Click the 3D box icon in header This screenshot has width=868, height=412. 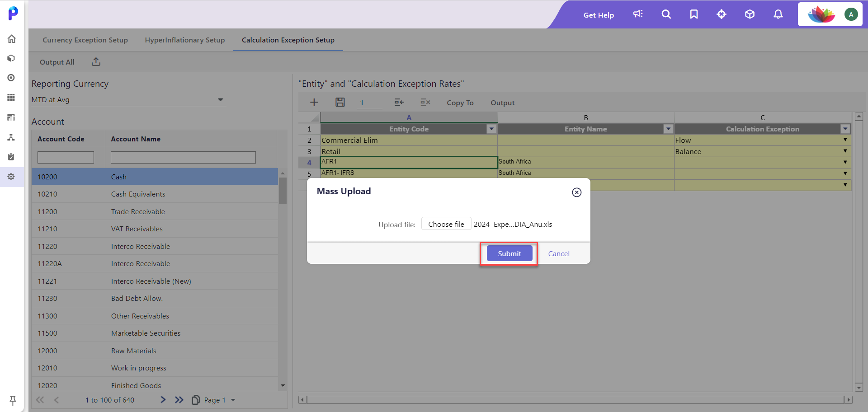click(x=750, y=14)
